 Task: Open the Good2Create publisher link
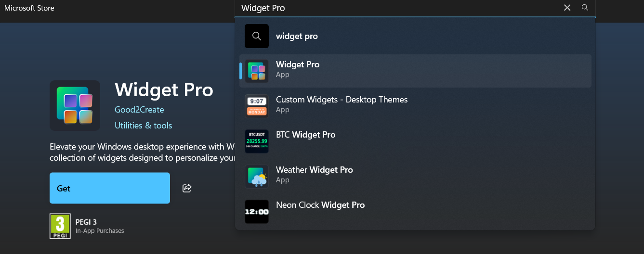(139, 110)
